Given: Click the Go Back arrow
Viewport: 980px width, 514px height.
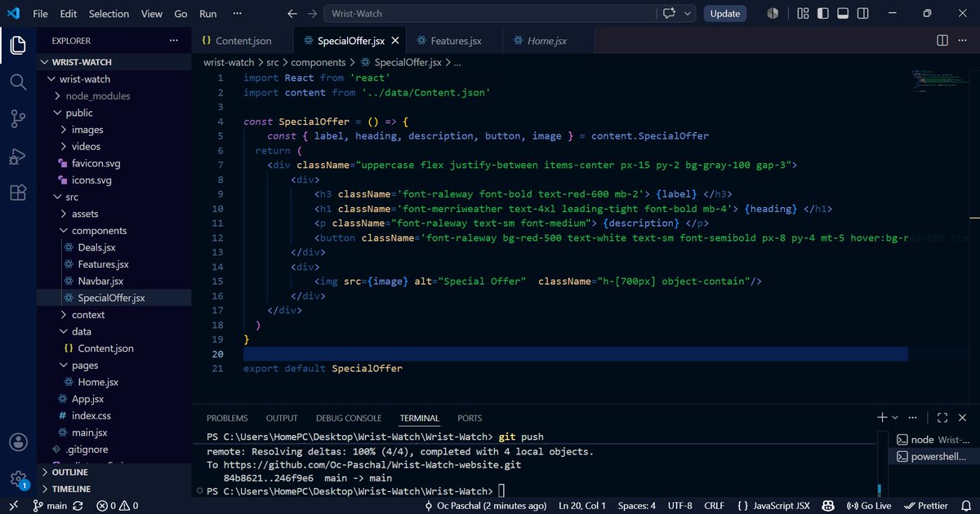Looking at the screenshot, I should click(292, 14).
